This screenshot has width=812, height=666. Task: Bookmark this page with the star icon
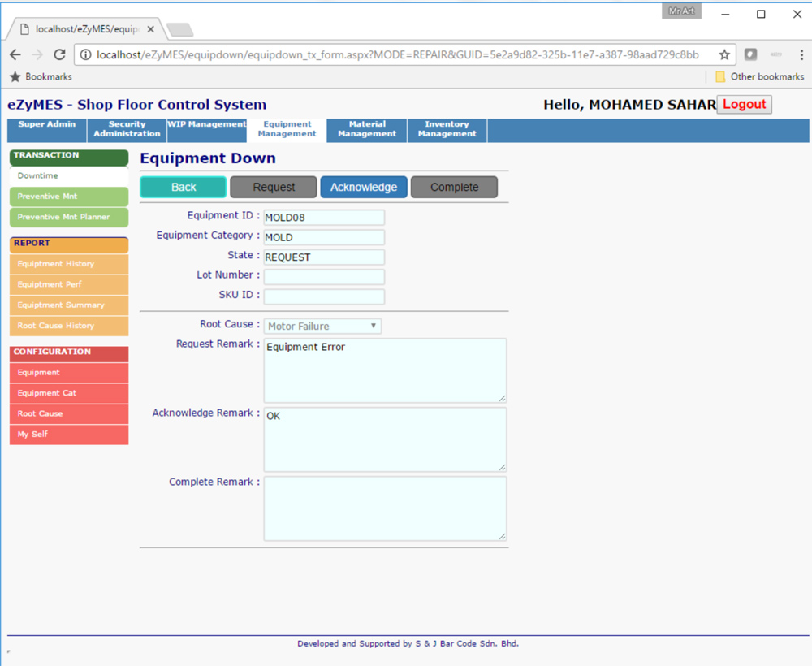[x=724, y=54]
